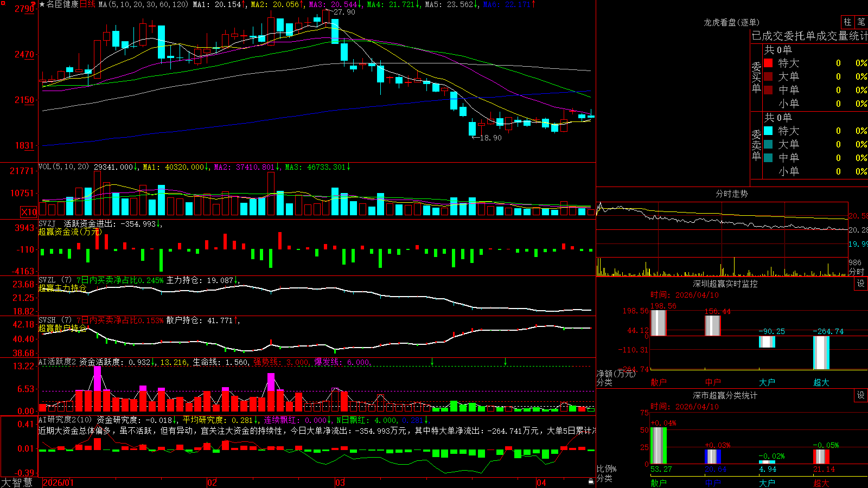The height and width of the screenshot is (488, 868).
Task: Select the 分时走势 panel title
Action: (731, 194)
